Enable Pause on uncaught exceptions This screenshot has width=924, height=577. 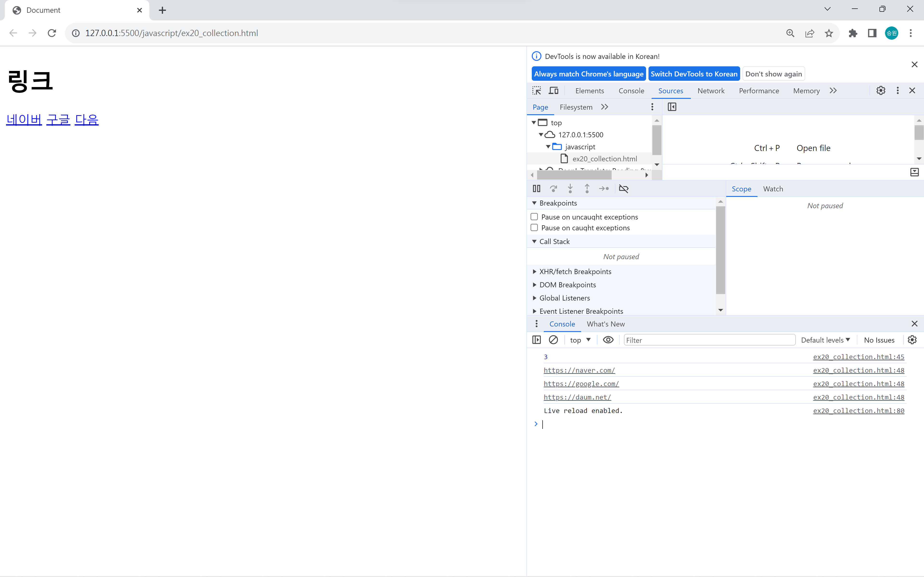(534, 217)
